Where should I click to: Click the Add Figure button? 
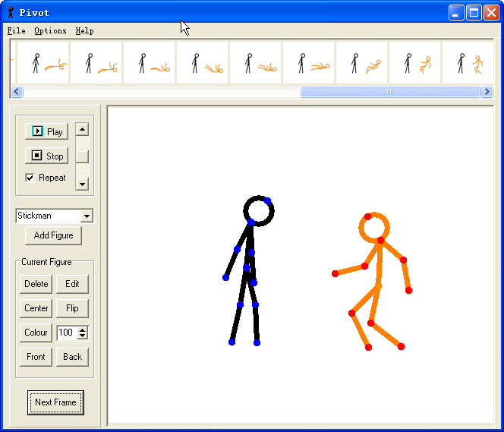click(53, 235)
